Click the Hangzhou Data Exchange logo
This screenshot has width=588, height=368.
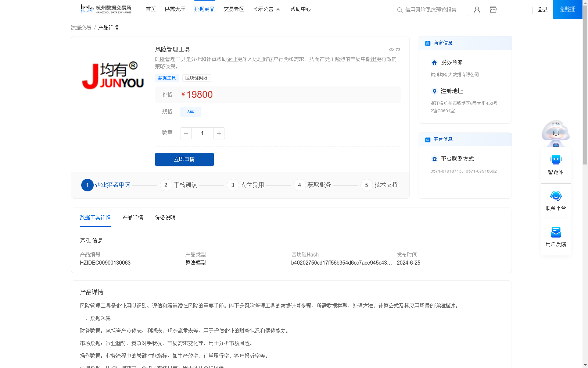point(106,9)
